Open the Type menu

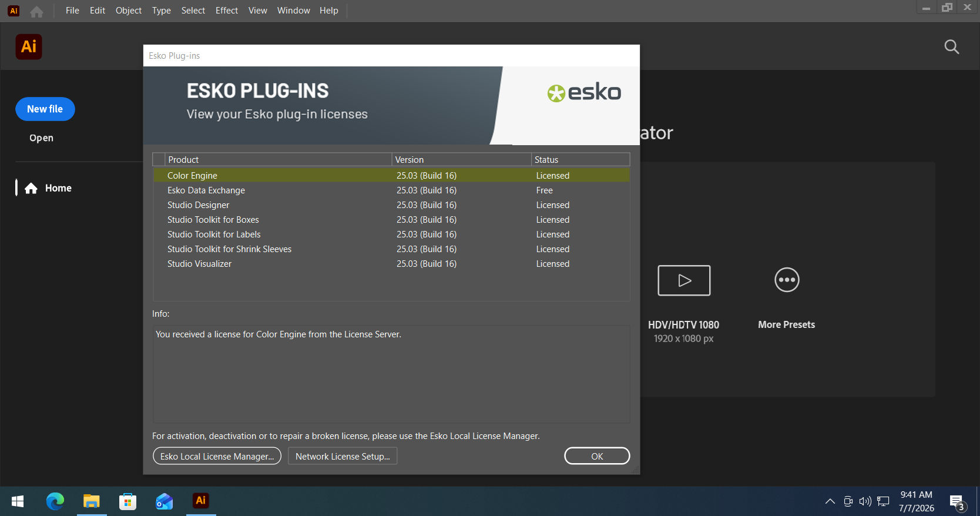point(162,11)
